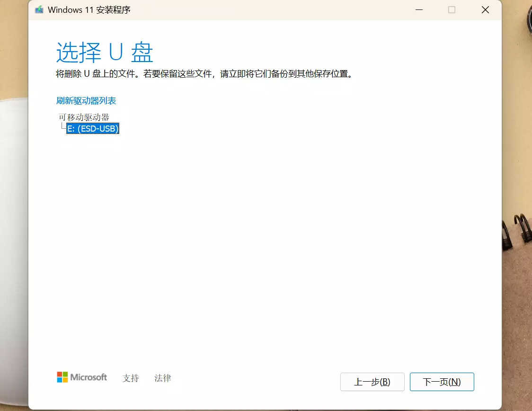Click the greyed-out maximize window icon
532x411 pixels.
click(452, 10)
